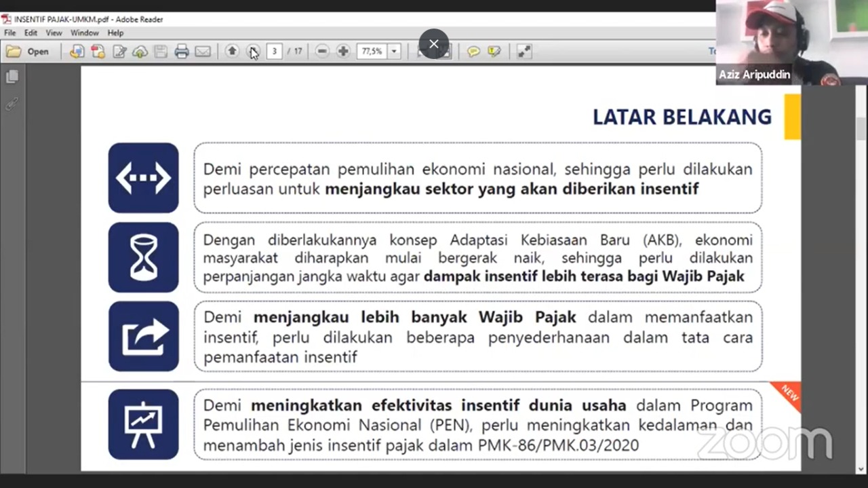Click the Open file button
This screenshot has height=488, width=868.
(x=28, y=52)
